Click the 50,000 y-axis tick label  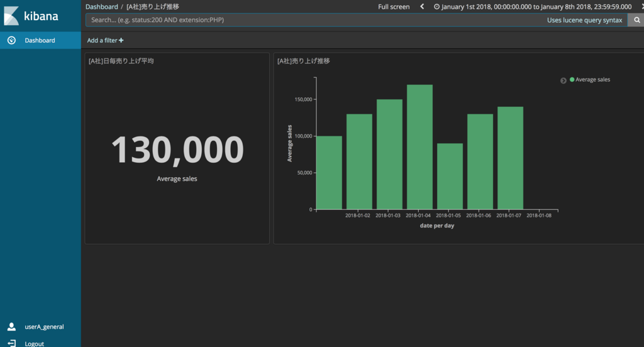[305, 172]
